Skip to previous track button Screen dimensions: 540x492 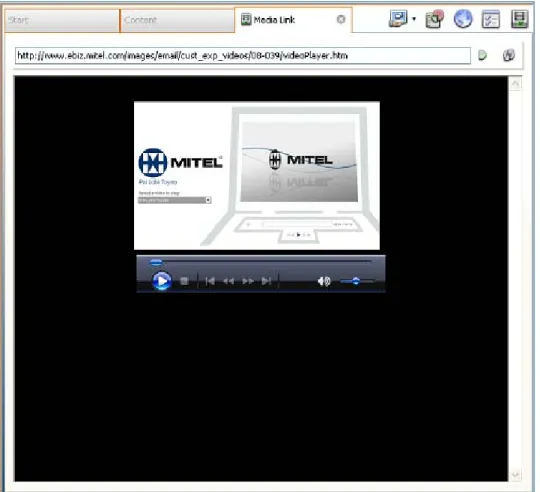point(210,281)
